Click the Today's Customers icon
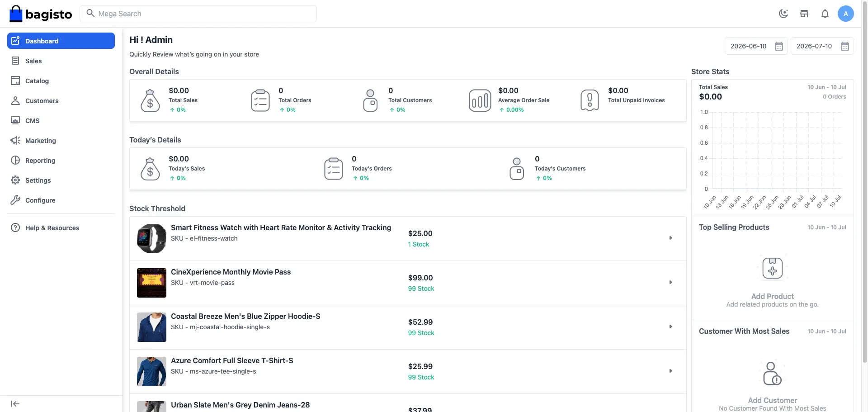Screen dimensions: 868x412 [517, 169]
